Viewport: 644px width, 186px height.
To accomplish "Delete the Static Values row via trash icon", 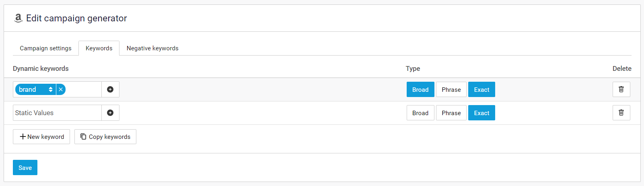I will (621, 113).
